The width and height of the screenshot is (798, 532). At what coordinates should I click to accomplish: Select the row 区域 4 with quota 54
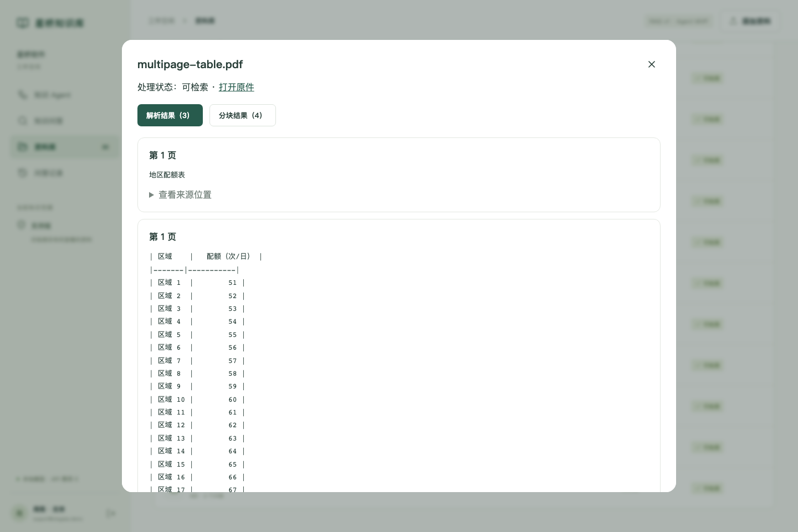[x=197, y=321]
